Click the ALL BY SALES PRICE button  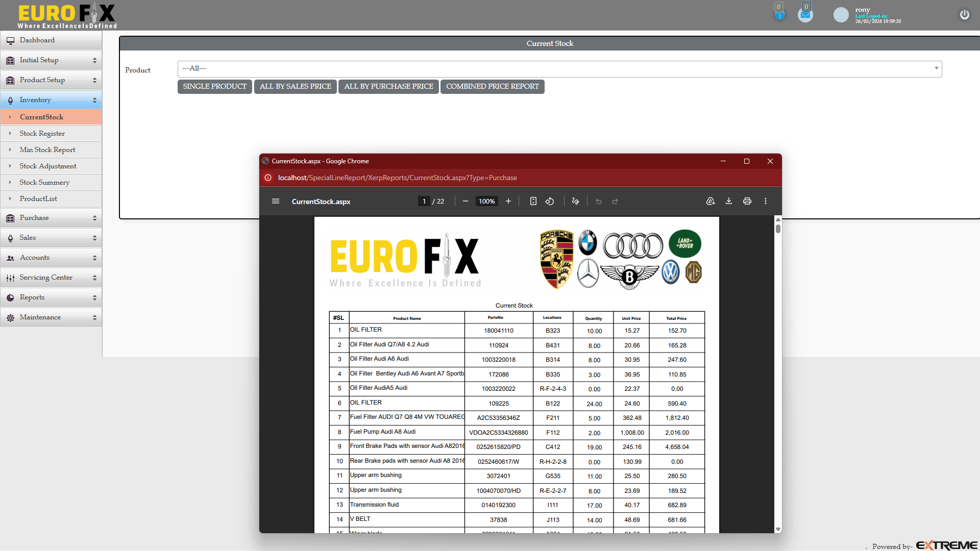pos(295,86)
